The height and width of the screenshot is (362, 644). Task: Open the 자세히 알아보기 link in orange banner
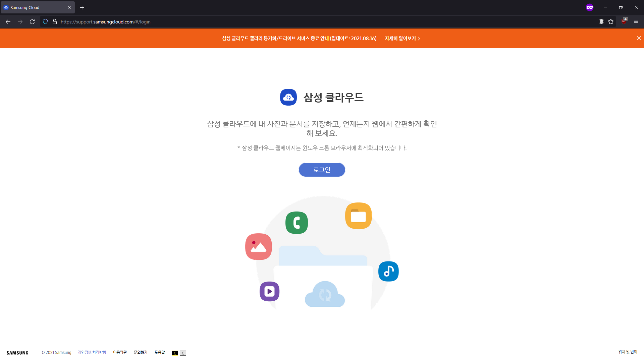(x=402, y=39)
